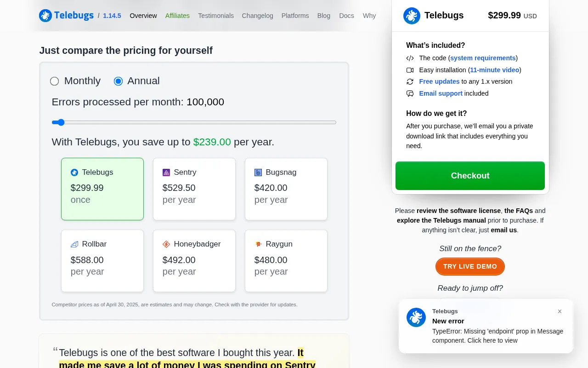The width and height of the screenshot is (588, 368).
Task: Open the Affiliates nav item
Action: point(177,16)
